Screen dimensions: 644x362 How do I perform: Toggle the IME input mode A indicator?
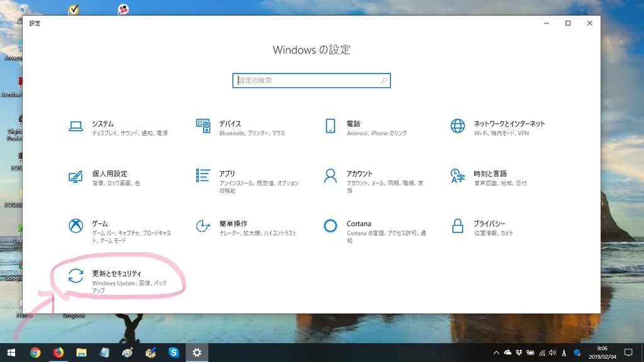pyautogui.click(x=564, y=353)
